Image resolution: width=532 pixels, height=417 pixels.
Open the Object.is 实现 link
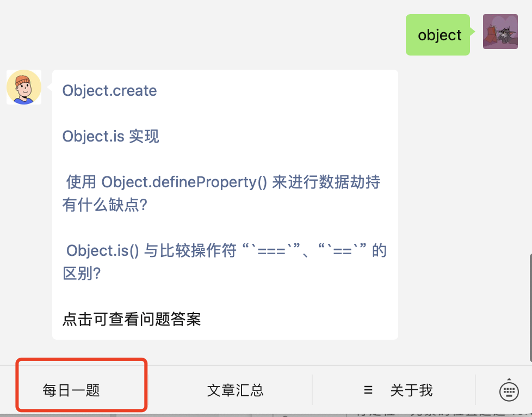pyautogui.click(x=110, y=136)
